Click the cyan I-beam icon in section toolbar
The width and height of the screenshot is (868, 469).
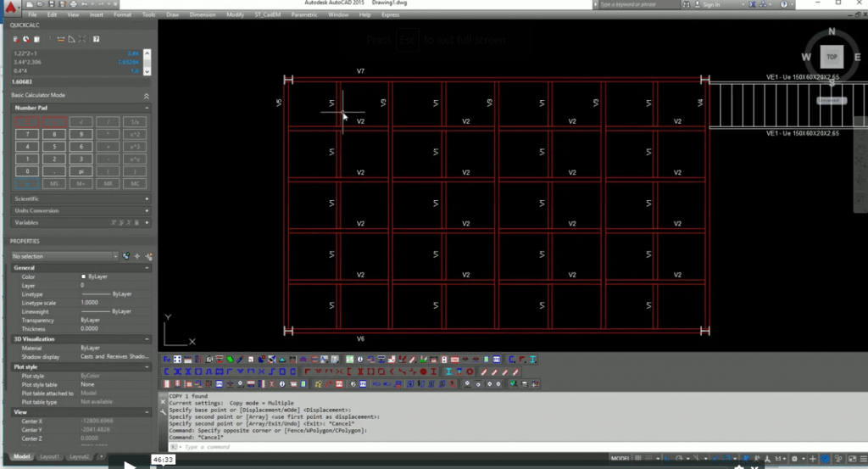448,371
